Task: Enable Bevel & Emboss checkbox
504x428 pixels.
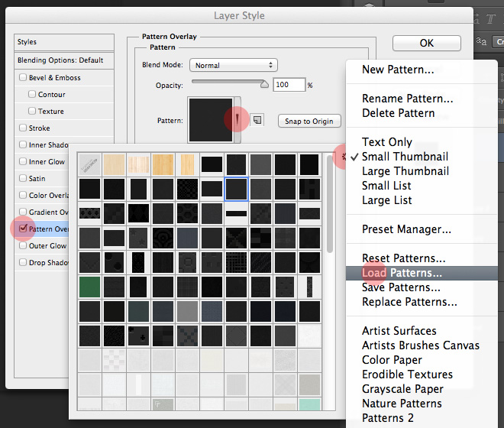Action: [23, 77]
